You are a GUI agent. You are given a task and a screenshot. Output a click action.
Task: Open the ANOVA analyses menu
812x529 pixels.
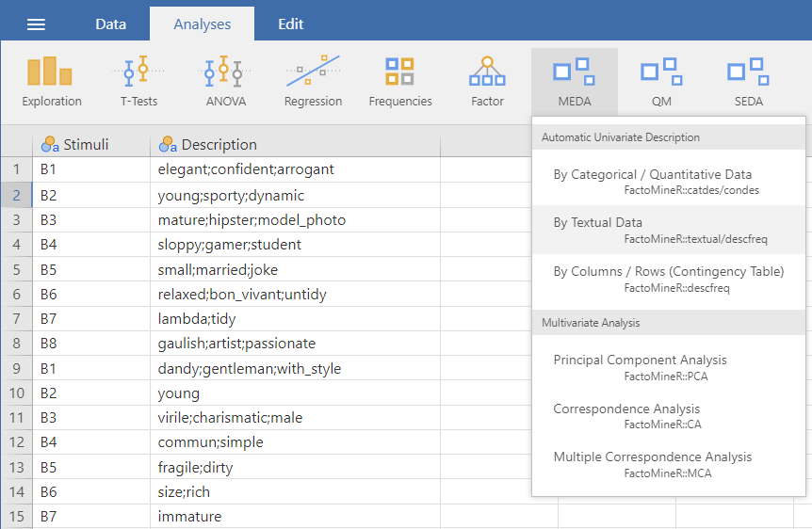point(226,82)
